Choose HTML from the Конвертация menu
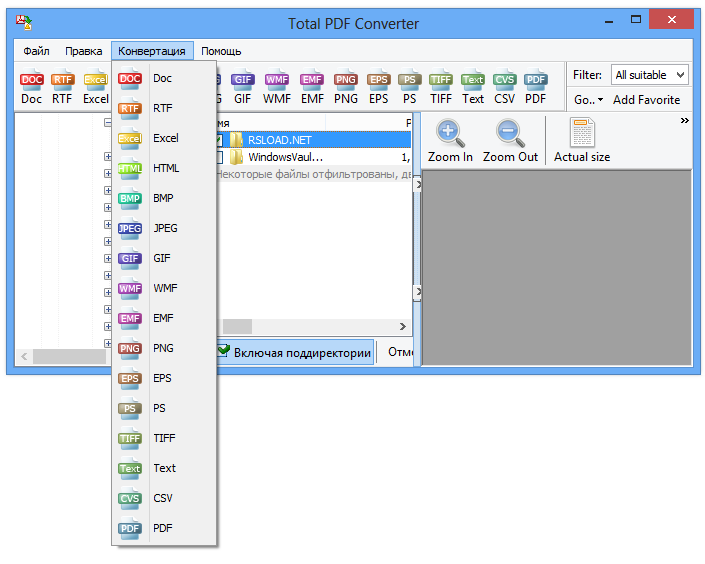Viewport: 705px width, 564px height. (x=165, y=168)
